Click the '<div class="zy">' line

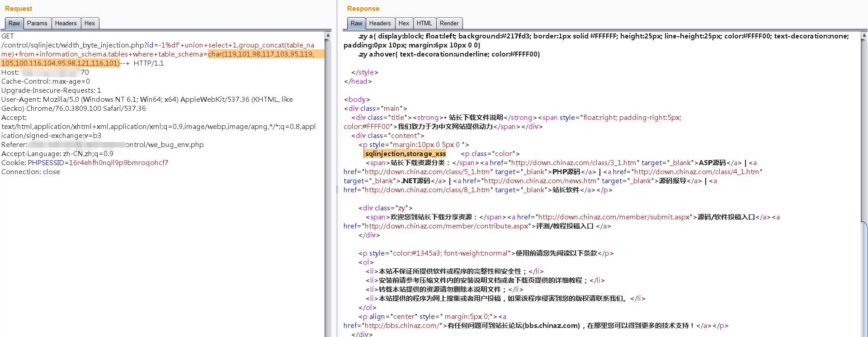point(386,208)
